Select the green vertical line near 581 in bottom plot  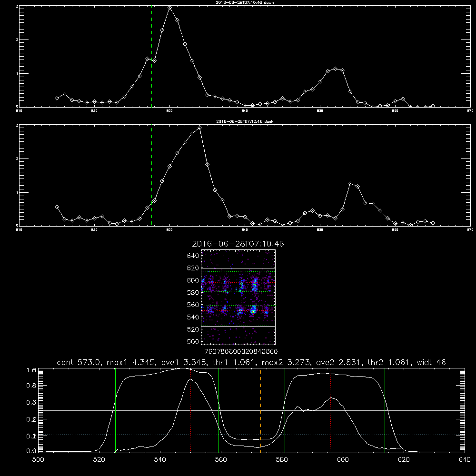(285, 410)
